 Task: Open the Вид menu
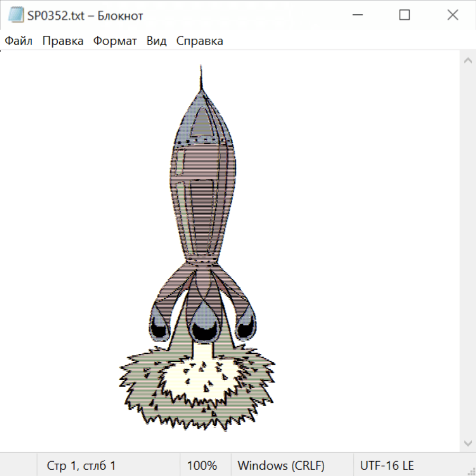point(157,41)
